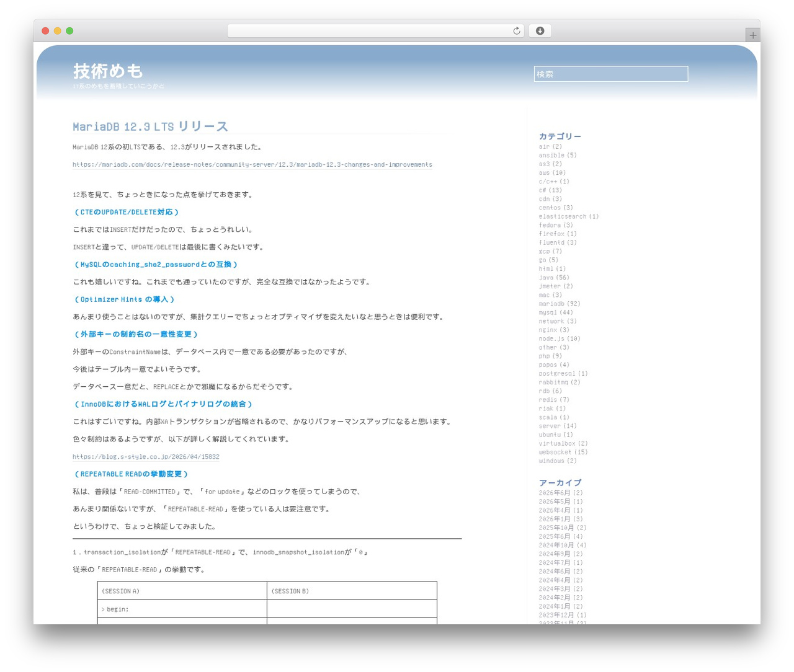Click the (SESSION B) table header cell

[x=352, y=591]
